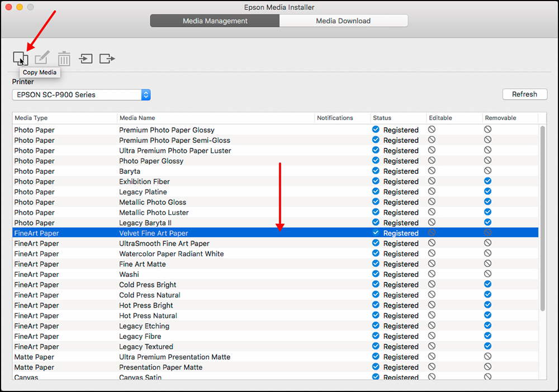Screen dimensions: 559x392
Task: Select the Watercolor Paper Radiant White name
Action: tap(172, 254)
